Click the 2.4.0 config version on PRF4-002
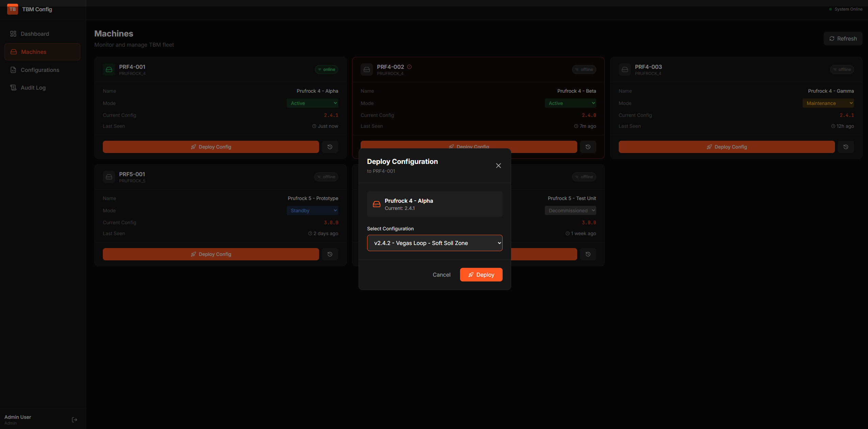 pos(589,115)
